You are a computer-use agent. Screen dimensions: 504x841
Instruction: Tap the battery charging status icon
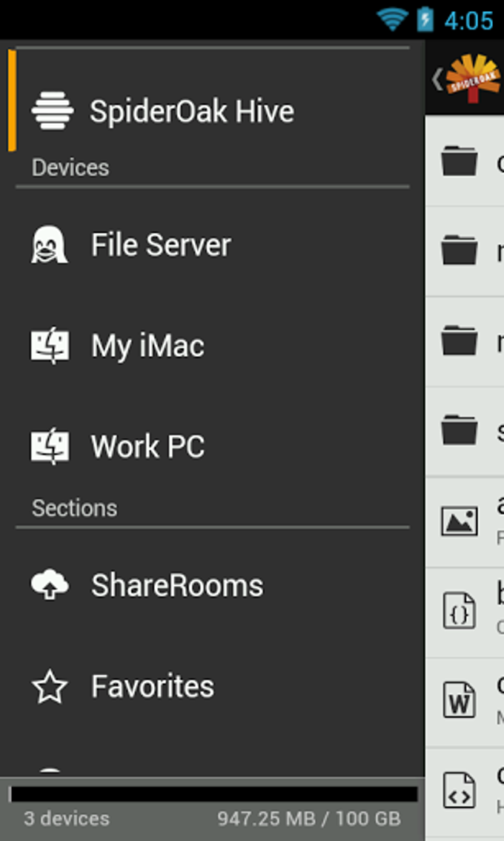[x=425, y=19]
